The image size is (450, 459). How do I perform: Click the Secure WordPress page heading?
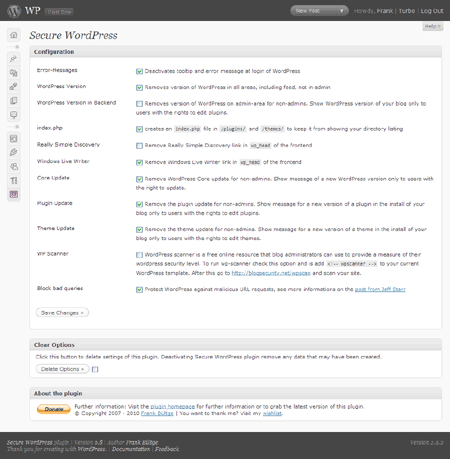point(73,35)
